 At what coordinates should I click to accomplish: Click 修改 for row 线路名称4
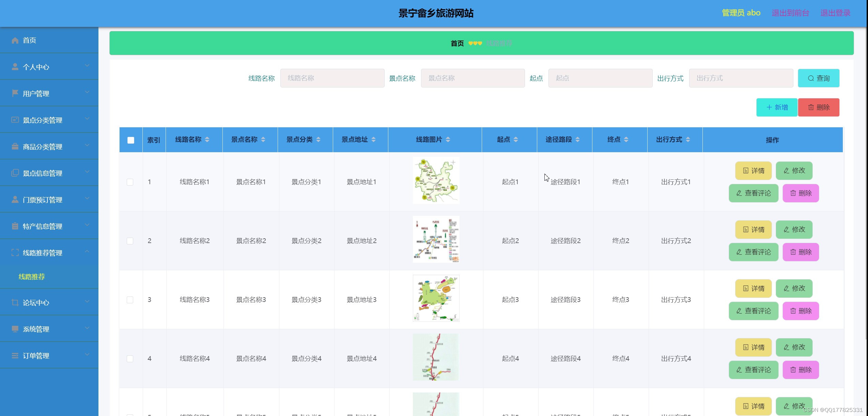794,347
